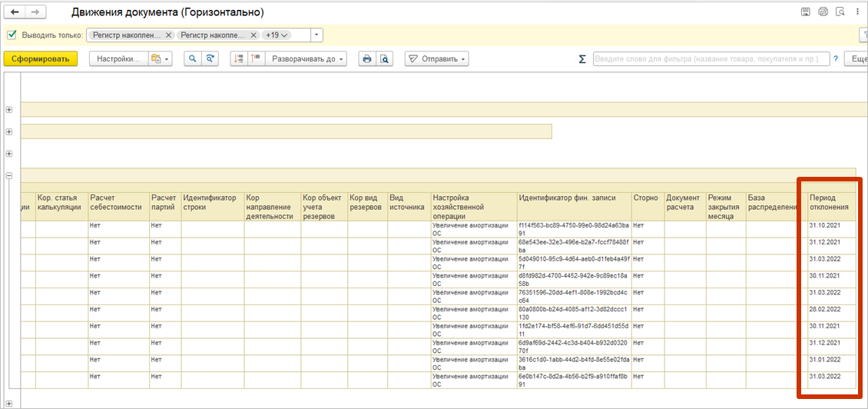868x409 pixels.
Task: Save the report with the diskette icon
Action: pos(805,12)
